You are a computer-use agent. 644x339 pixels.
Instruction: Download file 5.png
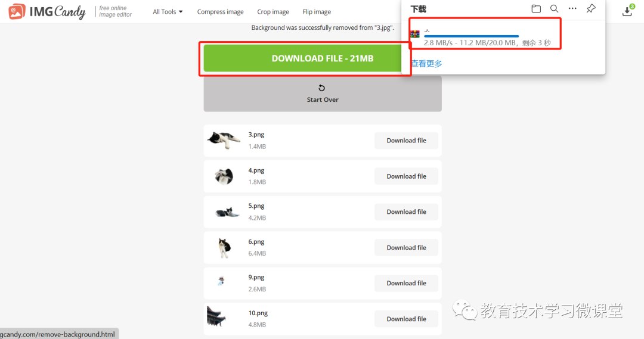tap(406, 212)
